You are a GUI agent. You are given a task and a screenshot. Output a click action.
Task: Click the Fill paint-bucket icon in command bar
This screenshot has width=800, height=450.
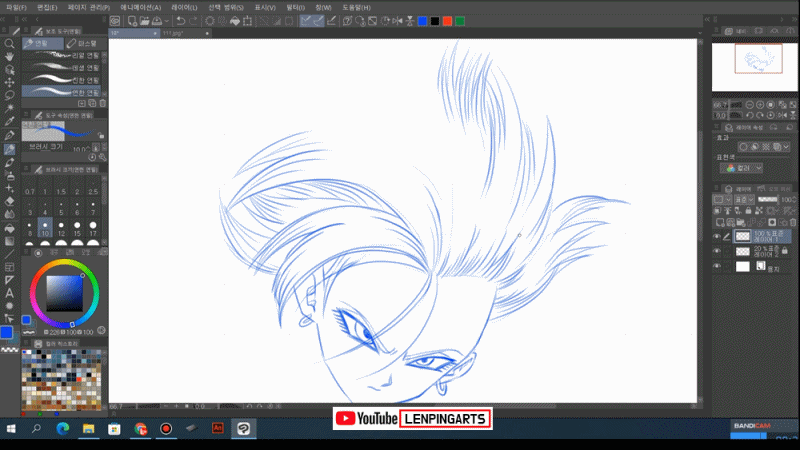click(x=235, y=21)
